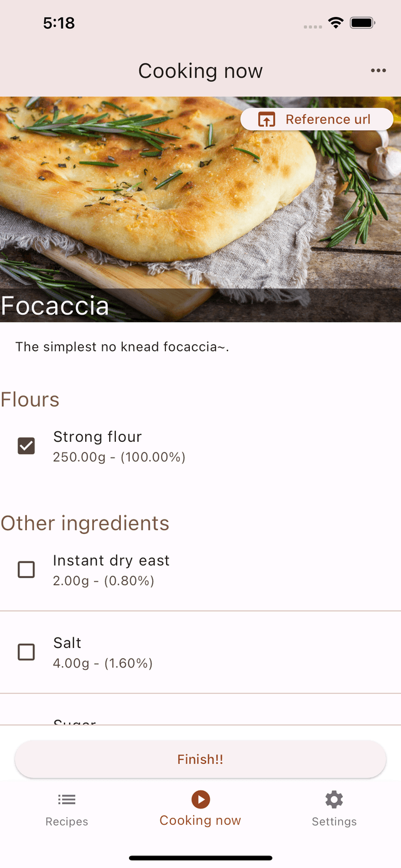Tap the Focaccia recipe title
Screen dimensions: 401x868
tap(55, 306)
